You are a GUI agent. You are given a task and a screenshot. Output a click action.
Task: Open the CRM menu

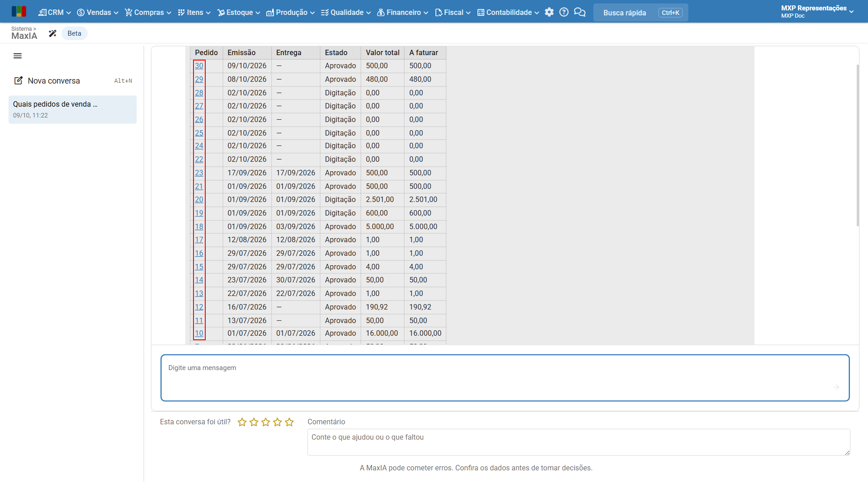click(x=55, y=12)
